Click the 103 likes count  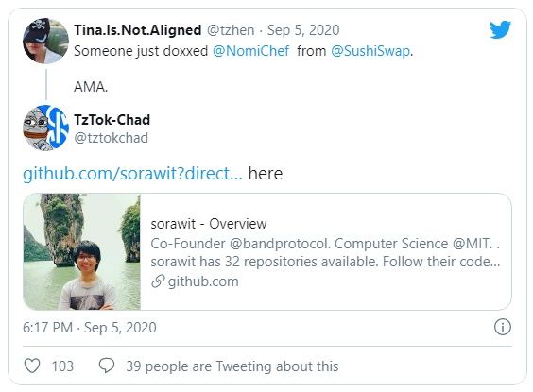62,366
